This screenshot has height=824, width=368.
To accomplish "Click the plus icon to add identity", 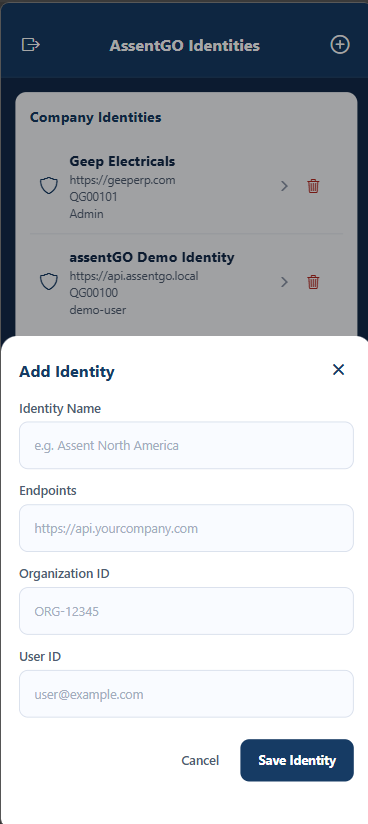I will coord(340,45).
